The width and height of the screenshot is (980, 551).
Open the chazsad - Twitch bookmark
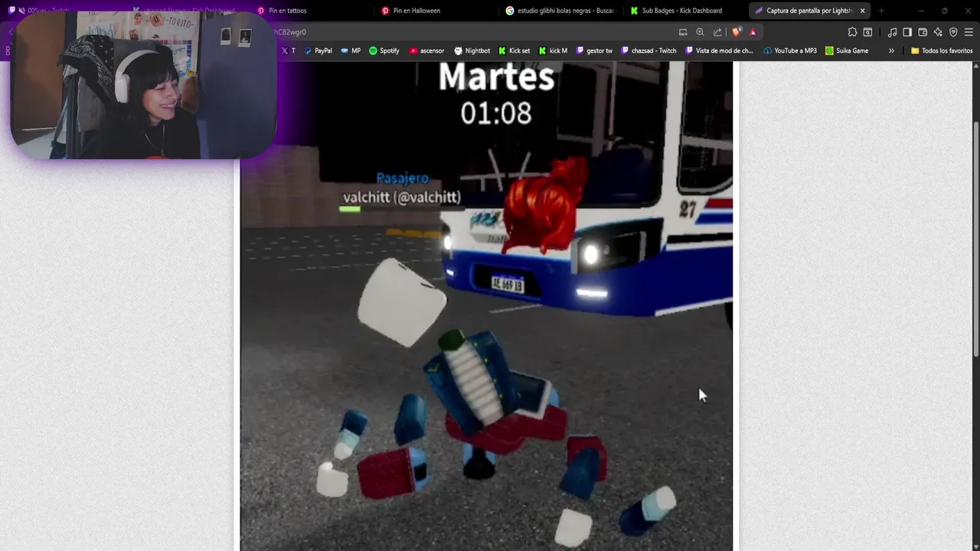click(x=648, y=51)
